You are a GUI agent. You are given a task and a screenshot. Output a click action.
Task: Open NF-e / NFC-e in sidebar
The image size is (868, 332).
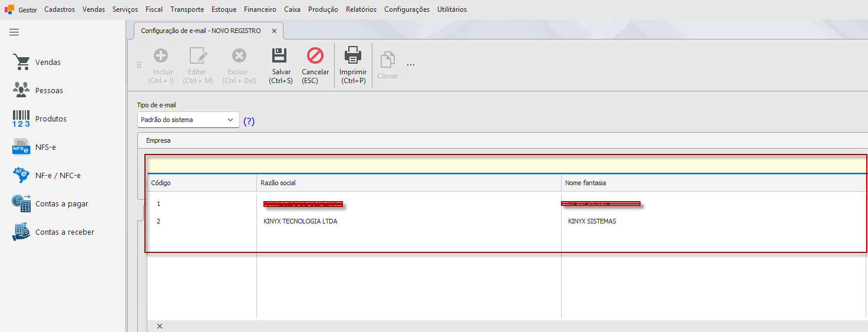[46, 175]
